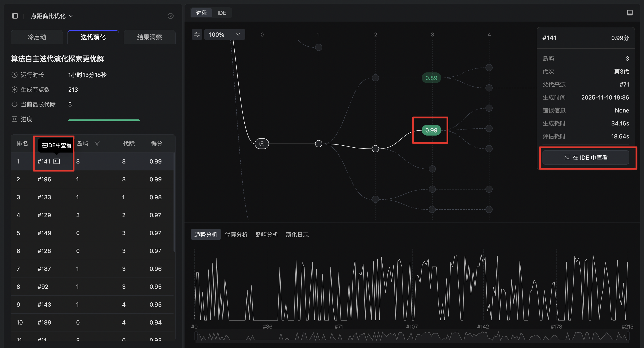The height and width of the screenshot is (348, 644).
Task: Click the circular settings icon beside project title
Action: [x=170, y=16]
